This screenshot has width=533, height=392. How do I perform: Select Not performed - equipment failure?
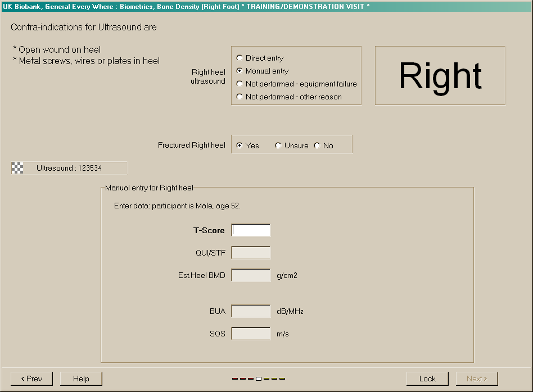click(x=240, y=84)
